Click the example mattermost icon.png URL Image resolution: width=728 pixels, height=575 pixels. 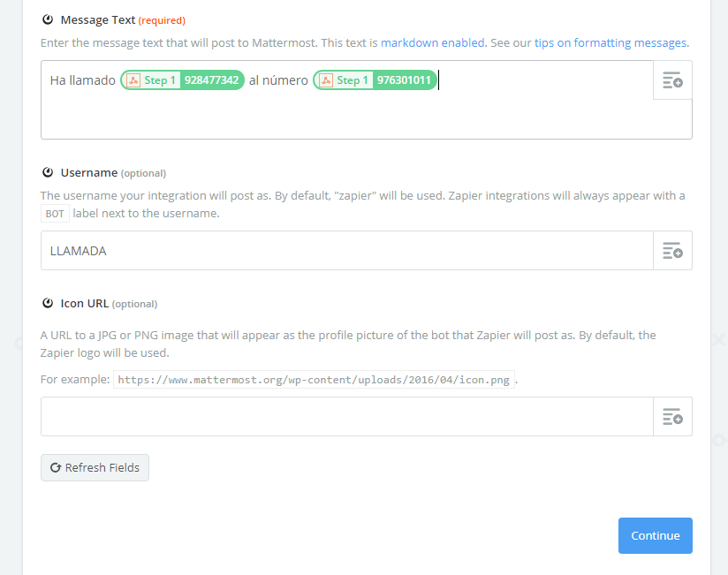pyautogui.click(x=314, y=380)
